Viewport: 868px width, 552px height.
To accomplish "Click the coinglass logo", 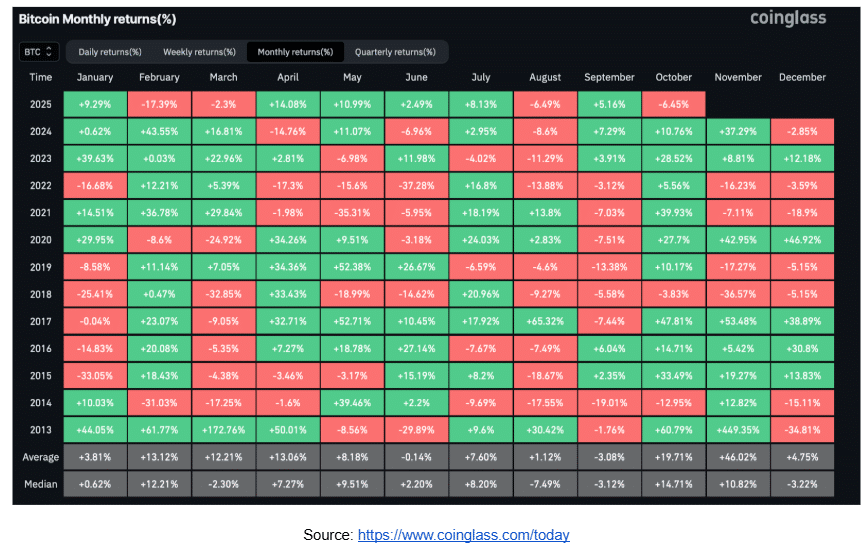I will 788,19.
